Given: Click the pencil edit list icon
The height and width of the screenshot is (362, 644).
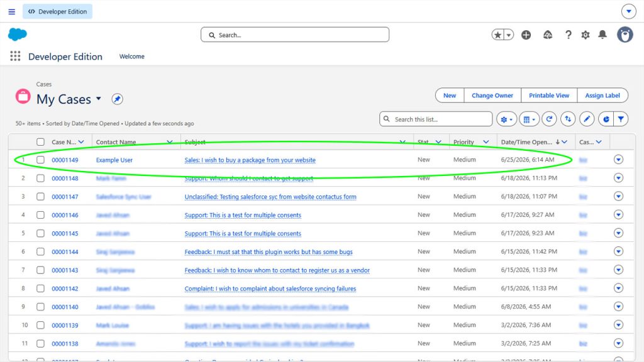Looking at the screenshot, I should [x=587, y=119].
